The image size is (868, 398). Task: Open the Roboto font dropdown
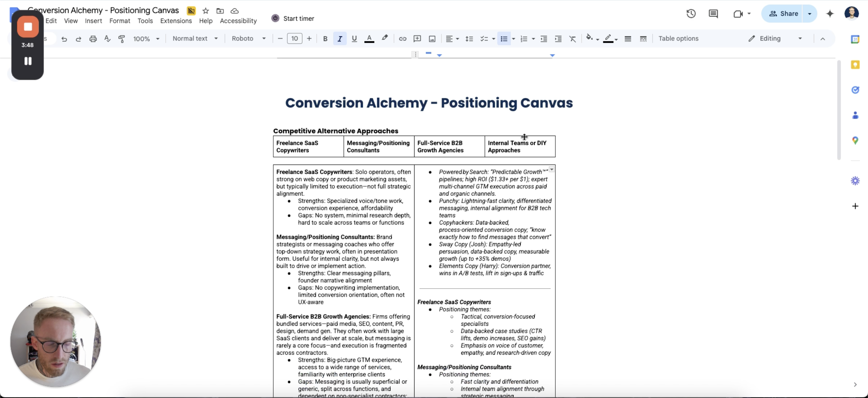click(248, 39)
